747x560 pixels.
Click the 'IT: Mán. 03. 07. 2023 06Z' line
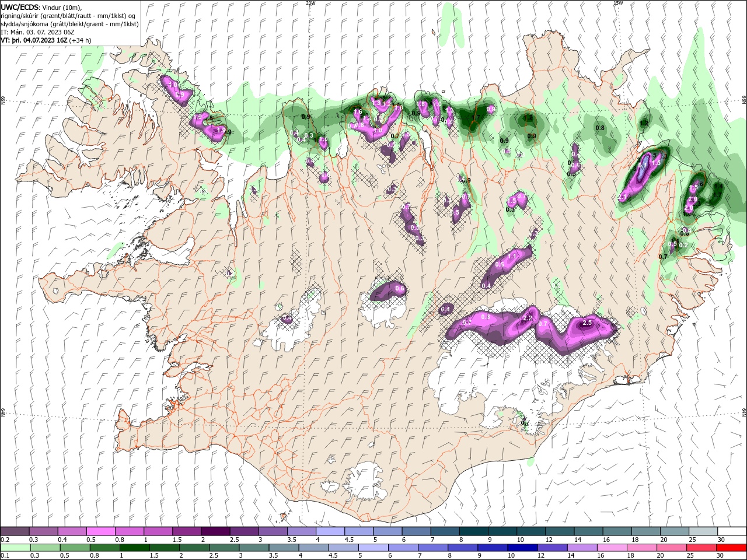(36, 32)
